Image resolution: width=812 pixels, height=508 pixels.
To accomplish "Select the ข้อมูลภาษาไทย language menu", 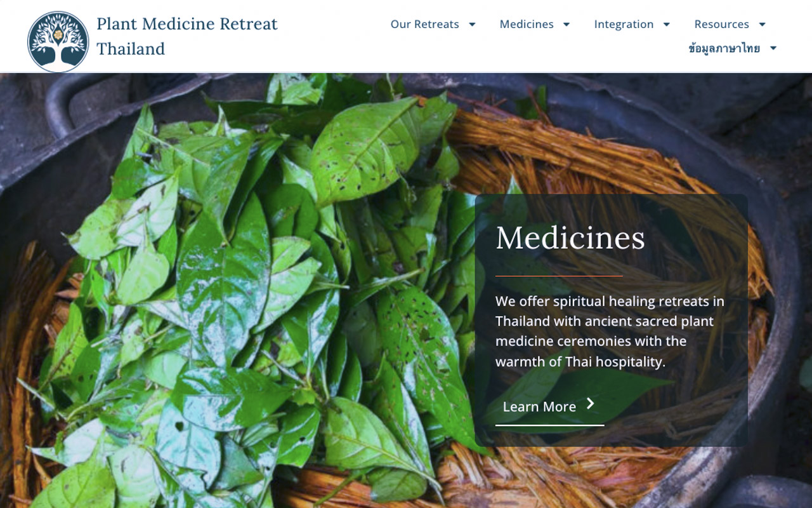I will tap(724, 48).
